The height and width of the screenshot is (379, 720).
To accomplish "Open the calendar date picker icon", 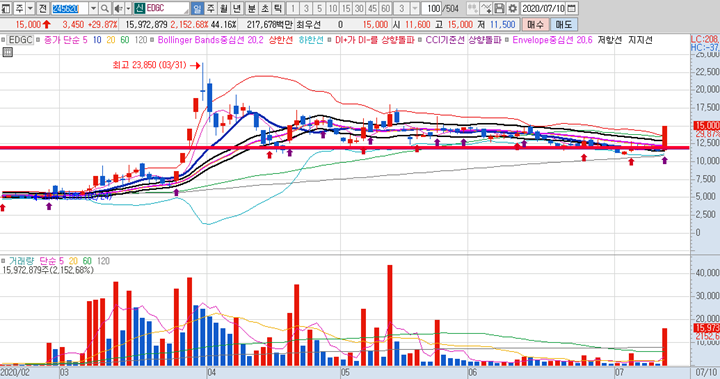I will (x=571, y=8).
